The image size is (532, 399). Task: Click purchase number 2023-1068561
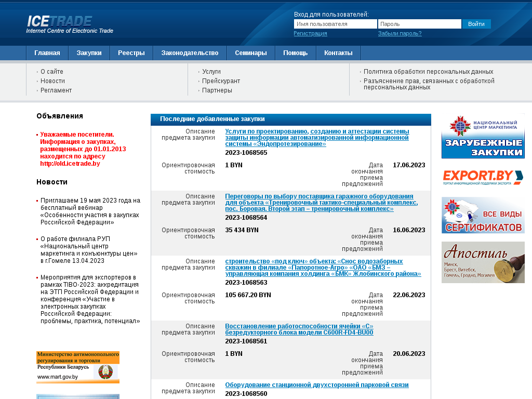[x=246, y=341]
